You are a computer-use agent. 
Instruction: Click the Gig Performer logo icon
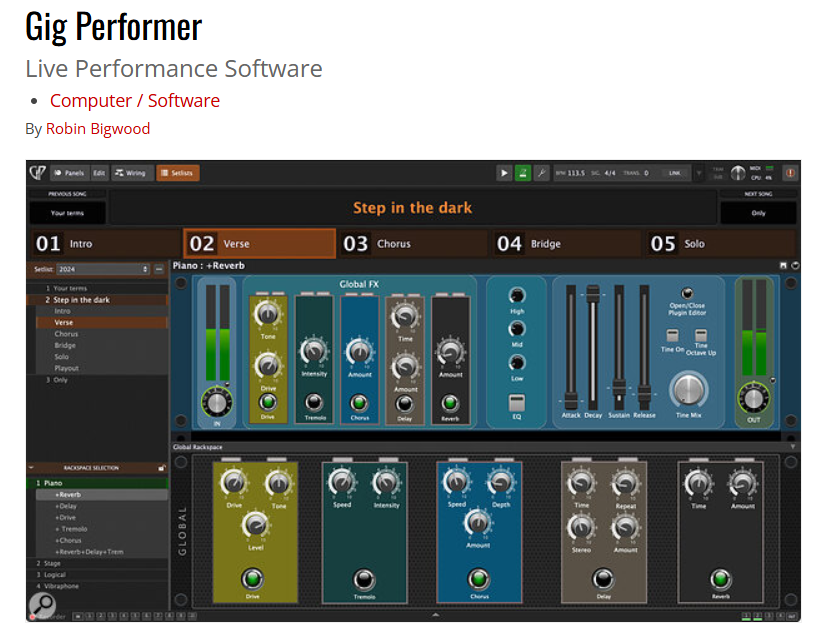tap(37, 171)
